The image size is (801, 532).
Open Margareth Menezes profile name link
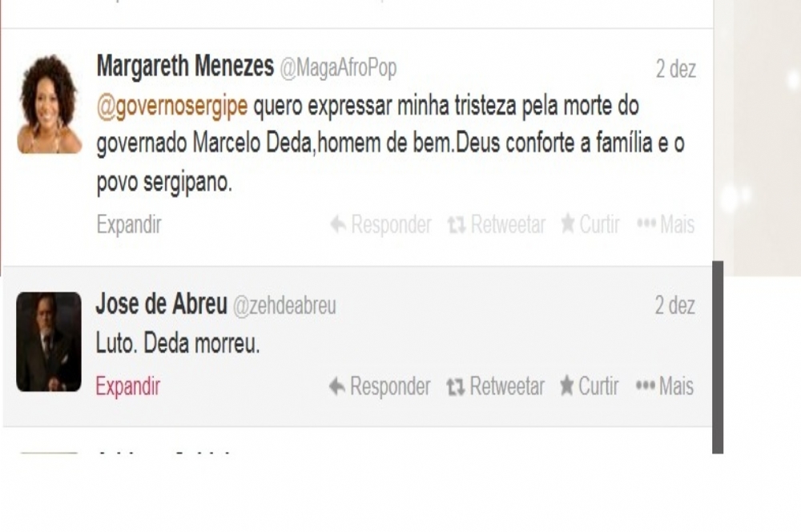186,66
